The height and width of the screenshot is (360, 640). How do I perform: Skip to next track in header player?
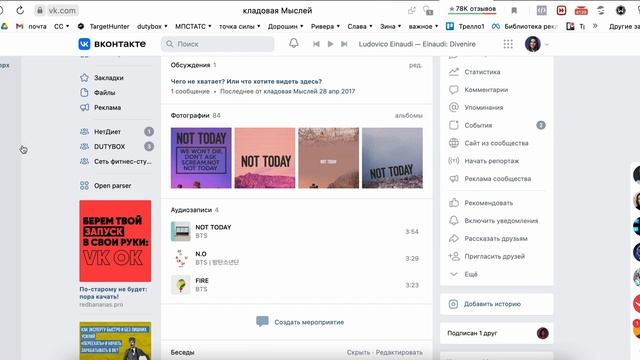point(344,44)
